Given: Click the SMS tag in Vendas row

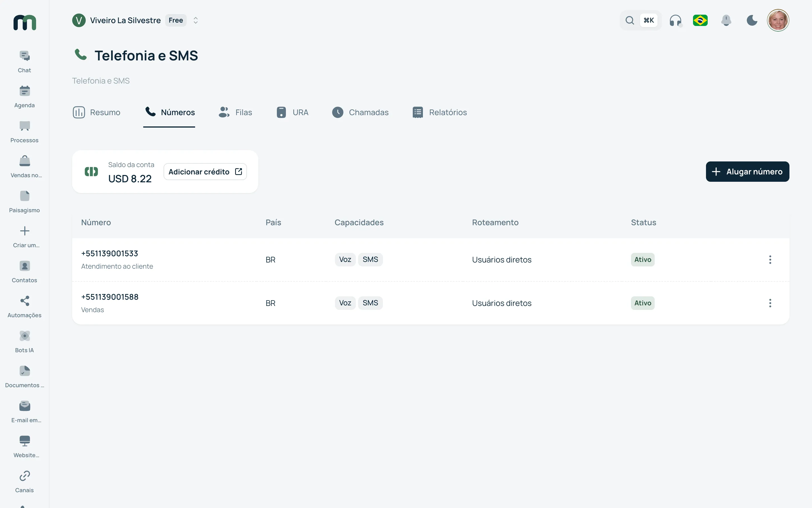Looking at the screenshot, I should click(370, 303).
